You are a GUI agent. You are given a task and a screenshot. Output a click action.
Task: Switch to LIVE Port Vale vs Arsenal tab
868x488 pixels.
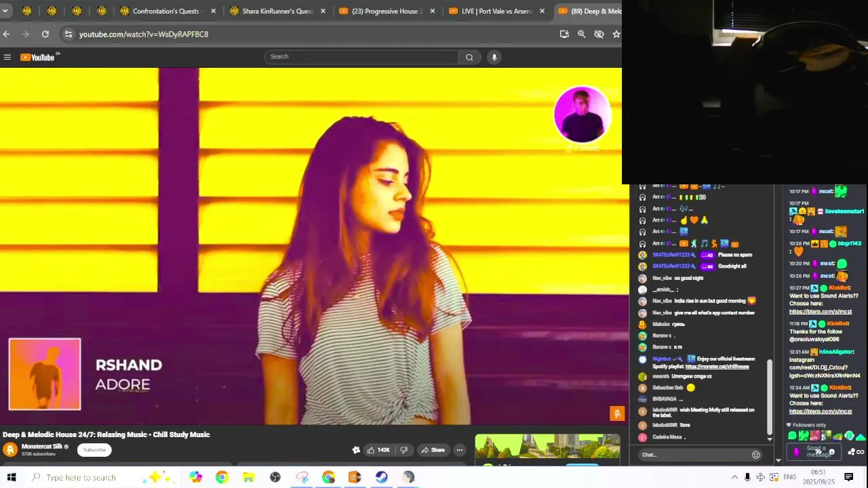[x=496, y=11]
